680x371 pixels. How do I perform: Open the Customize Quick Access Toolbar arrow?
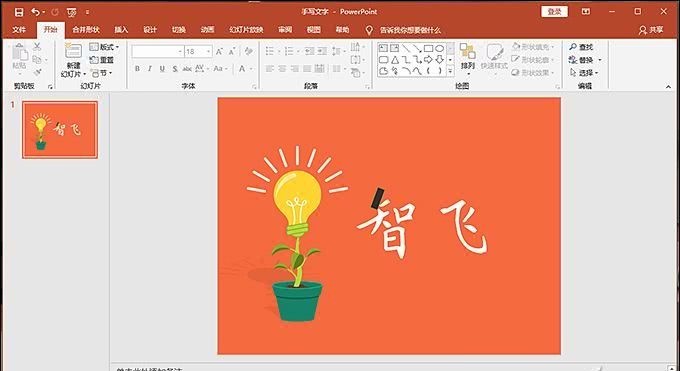point(88,13)
